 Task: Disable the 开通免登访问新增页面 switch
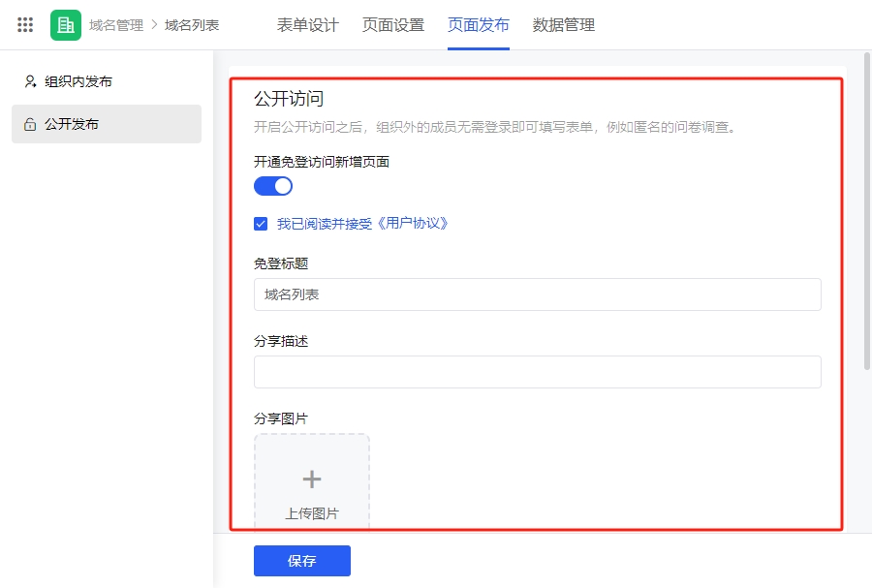[273, 186]
